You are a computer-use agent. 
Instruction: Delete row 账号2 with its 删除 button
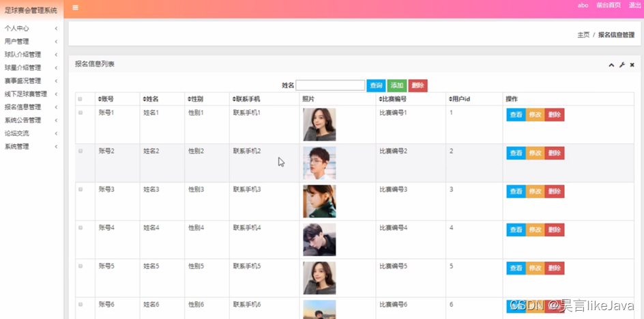coord(555,153)
